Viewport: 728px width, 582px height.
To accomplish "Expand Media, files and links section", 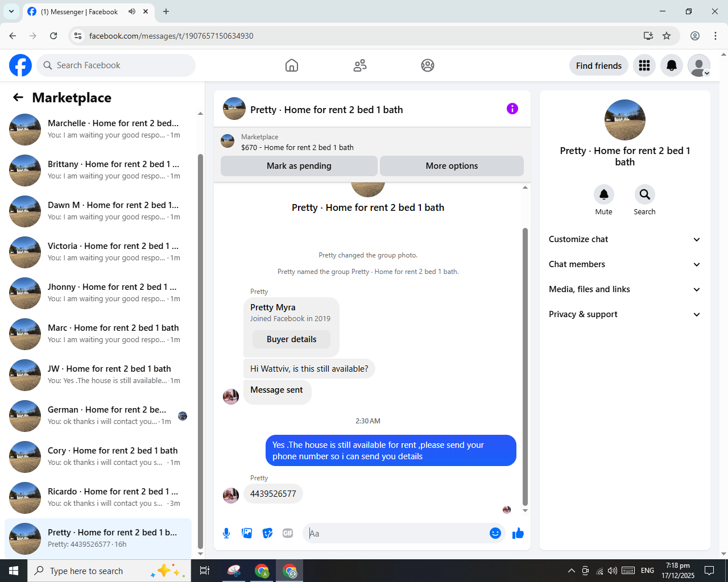I will 624,289.
